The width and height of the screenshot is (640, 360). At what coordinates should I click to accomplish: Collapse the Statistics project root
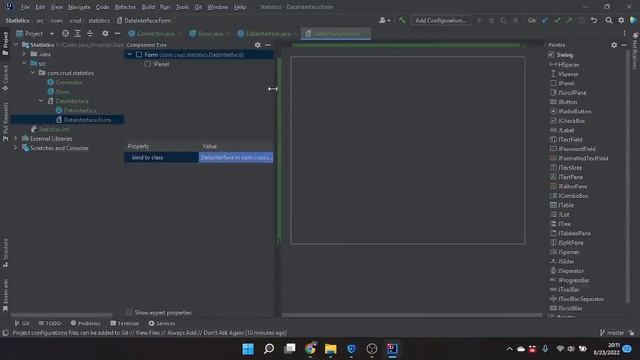pos(16,45)
